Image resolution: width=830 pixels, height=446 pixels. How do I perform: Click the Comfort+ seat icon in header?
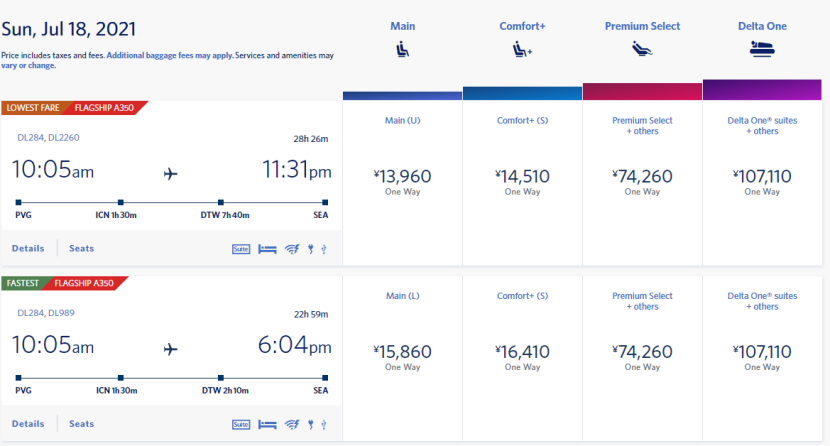521,49
